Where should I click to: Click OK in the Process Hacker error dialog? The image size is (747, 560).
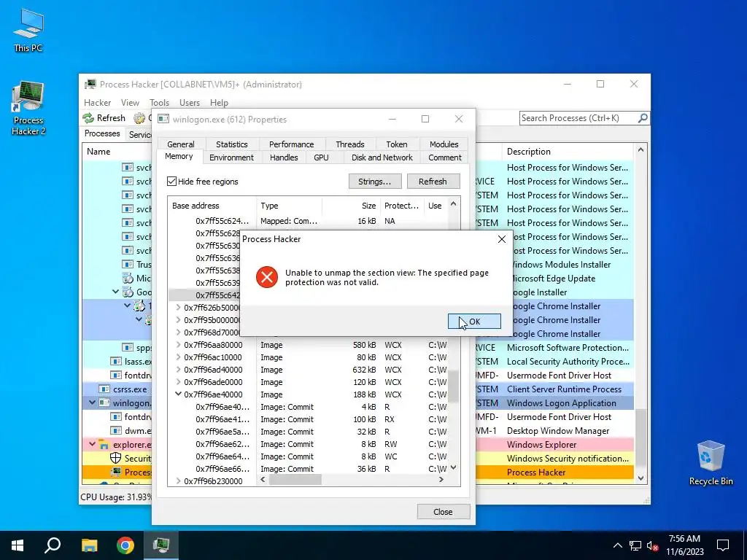coord(474,322)
